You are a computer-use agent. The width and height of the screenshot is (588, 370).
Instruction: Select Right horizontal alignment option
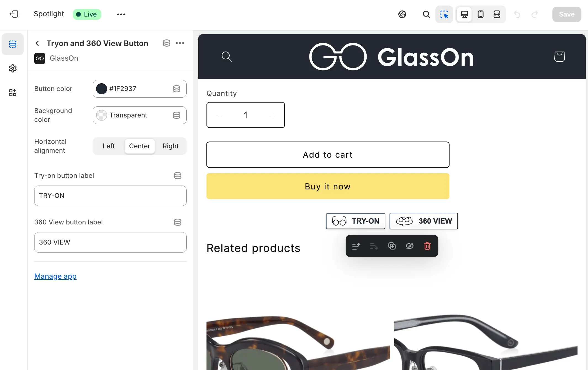[x=171, y=145]
